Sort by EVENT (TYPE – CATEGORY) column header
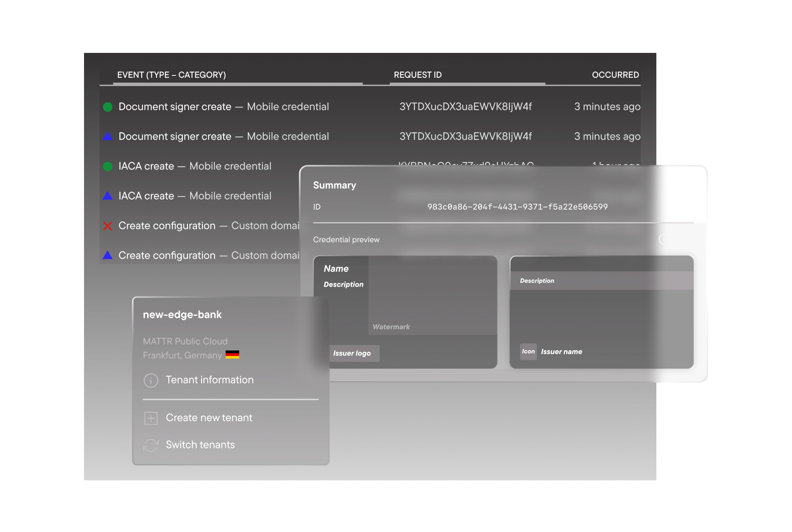792x532 pixels. [172, 75]
